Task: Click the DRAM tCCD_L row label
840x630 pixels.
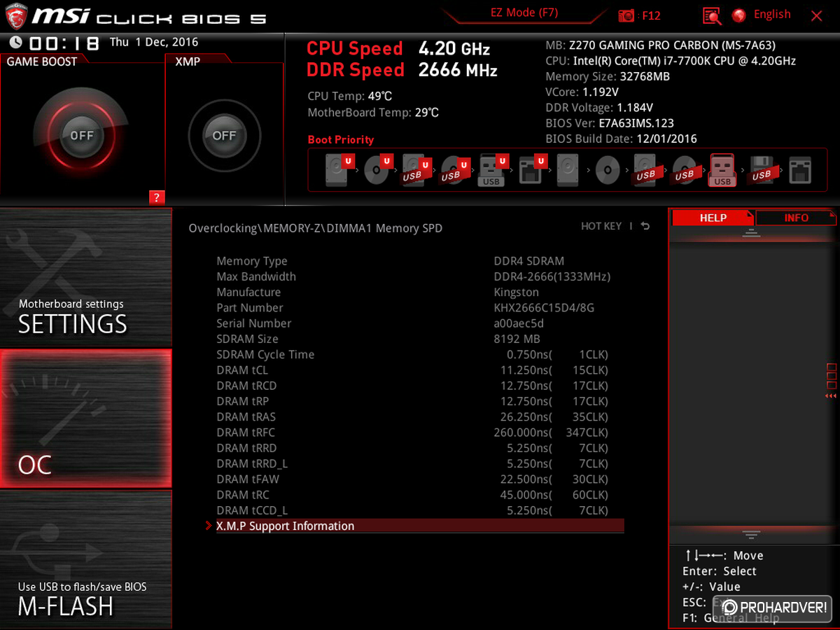Action: [x=252, y=511]
